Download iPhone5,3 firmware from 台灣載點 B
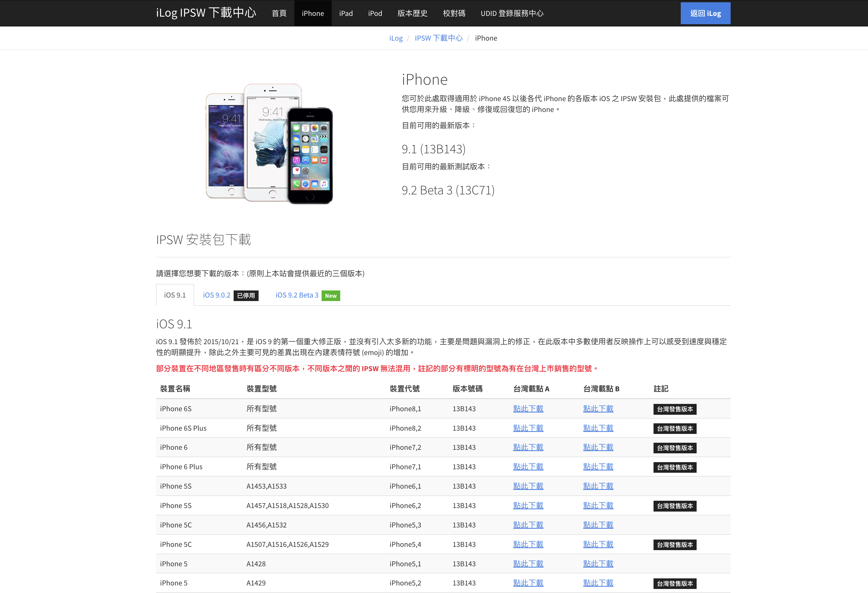The height and width of the screenshot is (593, 868). (598, 525)
